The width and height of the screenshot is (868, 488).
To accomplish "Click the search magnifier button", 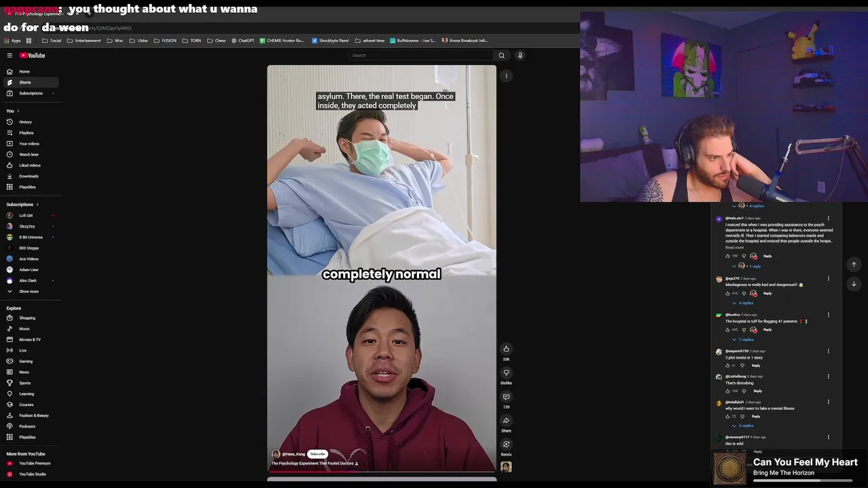I will click(502, 56).
